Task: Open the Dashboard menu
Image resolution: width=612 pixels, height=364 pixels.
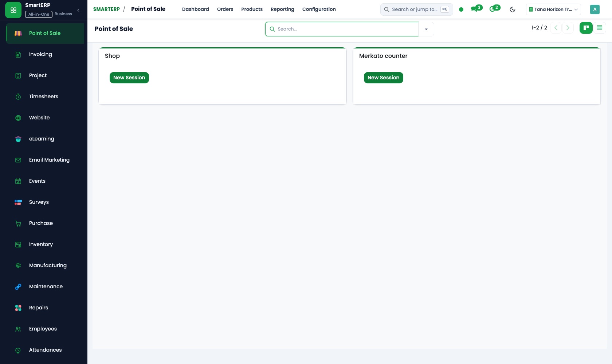Action: [196, 9]
